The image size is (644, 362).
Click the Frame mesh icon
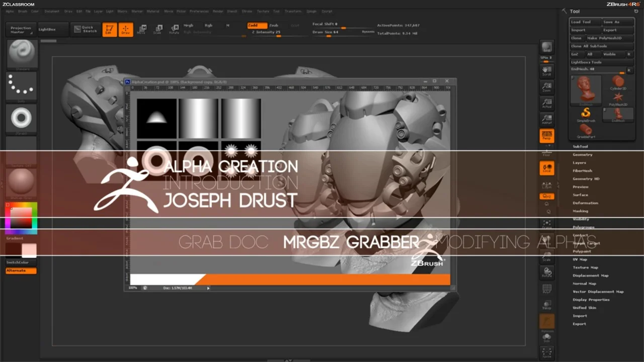pyautogui.click(x=546, y=223)
